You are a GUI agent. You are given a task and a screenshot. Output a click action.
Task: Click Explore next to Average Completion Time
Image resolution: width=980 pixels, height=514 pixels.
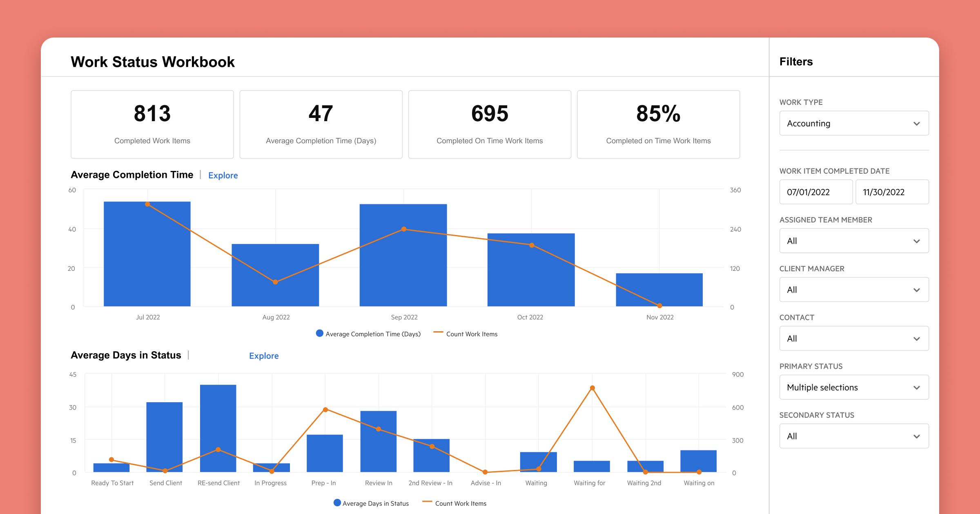(x=223, y=175)
